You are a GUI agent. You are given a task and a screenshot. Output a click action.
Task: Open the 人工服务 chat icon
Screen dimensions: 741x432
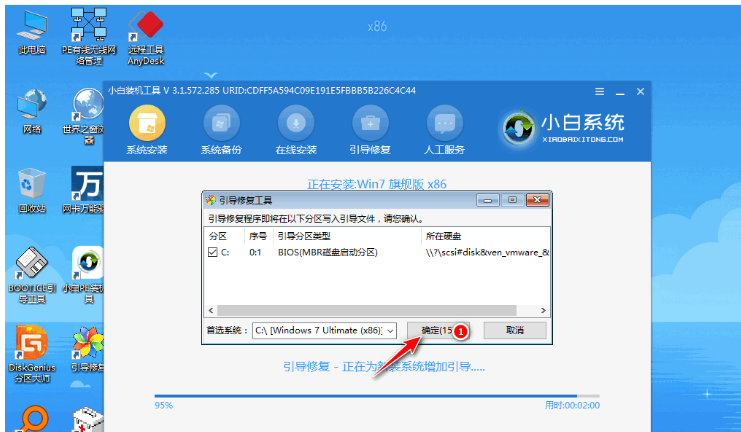pyautogui.click(x=444, y=123)
